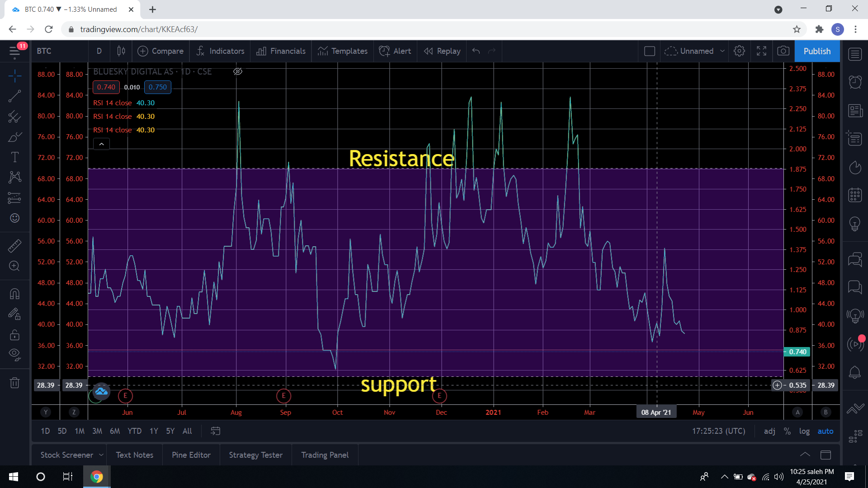The image size is (868, 488).
Task: Click Compare to add a symbol
Action: (160, 51)
